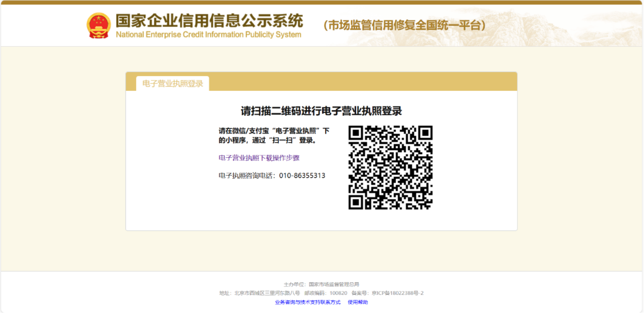Screen dimensions: 644x313
Task: Click the ICP record number 京ICP备18022388号-2
Action: point(398,293)
